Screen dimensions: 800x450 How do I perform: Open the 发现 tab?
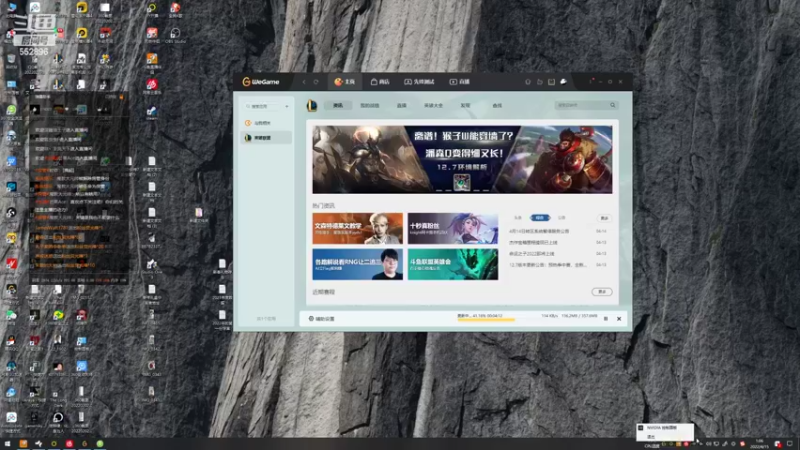tap(465, 106)
